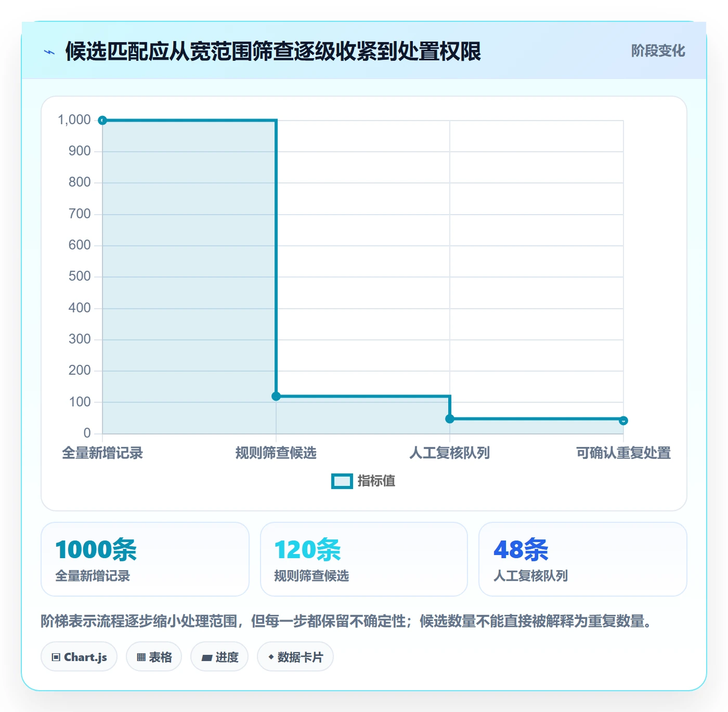
Task: Click the 指标值 legend color box
Action: (x=342, y=481)
